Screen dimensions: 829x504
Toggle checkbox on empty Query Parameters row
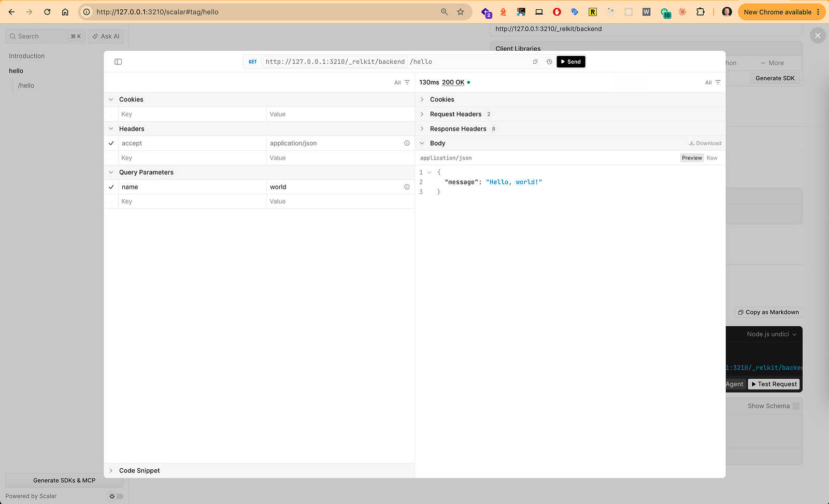[111, 201]
